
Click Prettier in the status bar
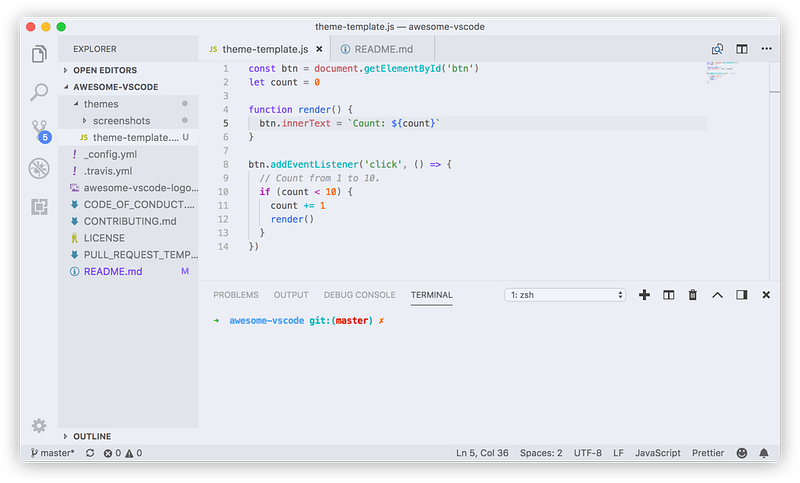pyautogui.click(x=708, y=453)
